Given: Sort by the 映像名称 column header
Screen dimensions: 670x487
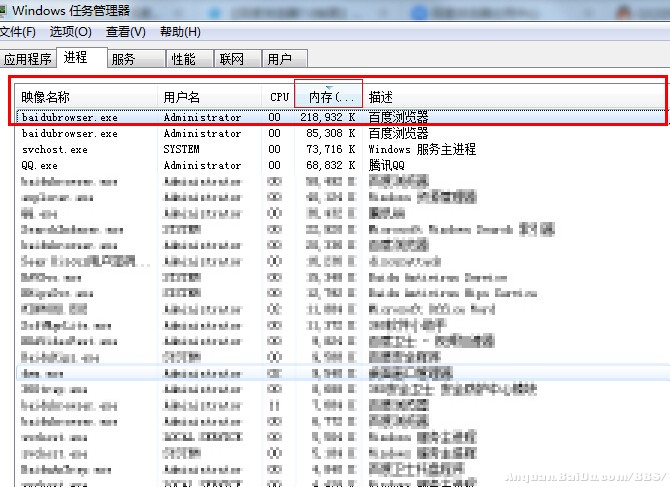Looking at the screenshot, I should point(87,97).
